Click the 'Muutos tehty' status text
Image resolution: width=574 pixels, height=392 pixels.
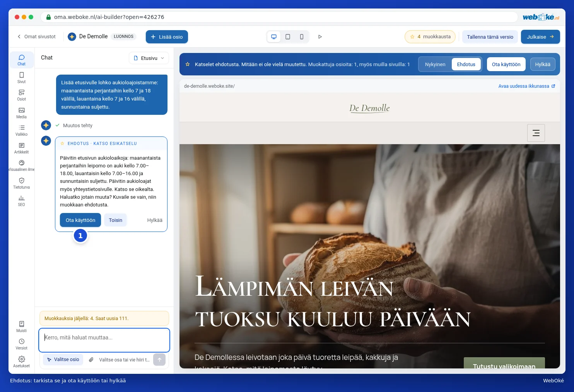click(x=78, y=125)
